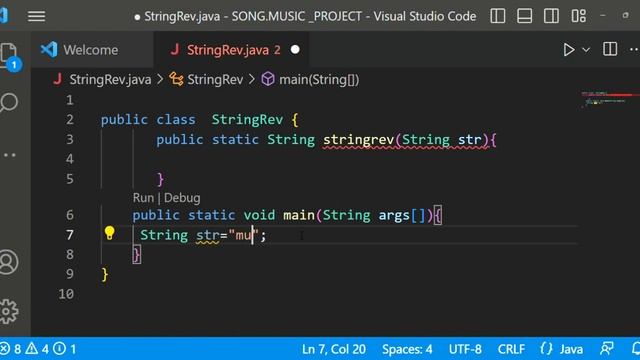640x360 pixels.
Task: Go to line via Ln 7, Col 20
Action: (x=334, y=349)
